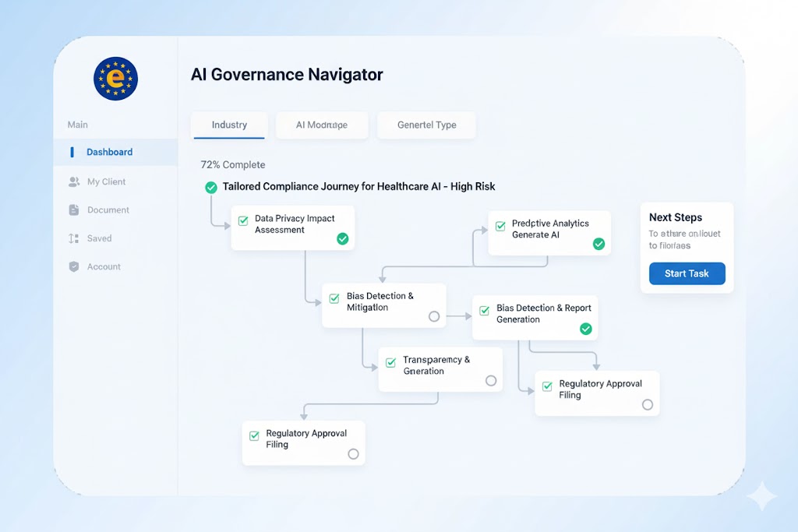Click the EU logo above the sidebar

pos(115,79)
